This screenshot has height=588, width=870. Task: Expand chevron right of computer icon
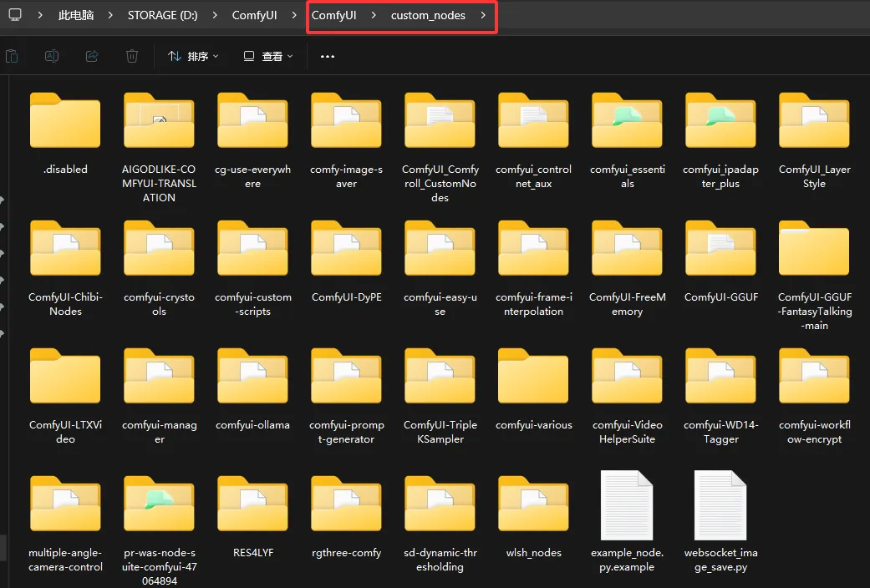tap(40, 16)
